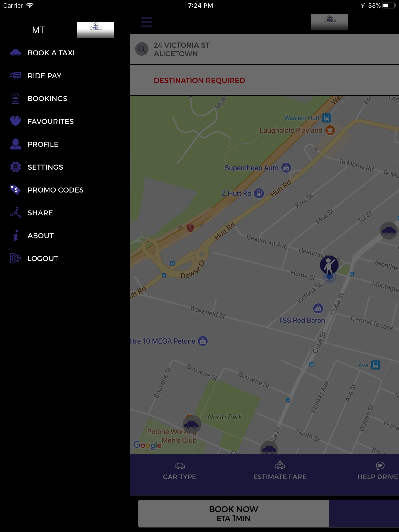Tap the Supercheap Auto shopping marker
Viewport: 399px width, 532px height.
tap(286, 168)
